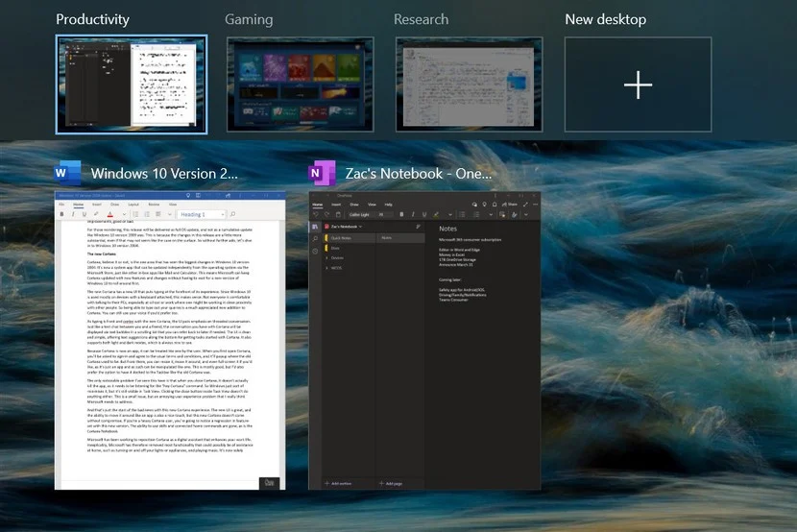
Task: Expand the Zac's Notebook dropdown in OneNote
Action: 344,227
